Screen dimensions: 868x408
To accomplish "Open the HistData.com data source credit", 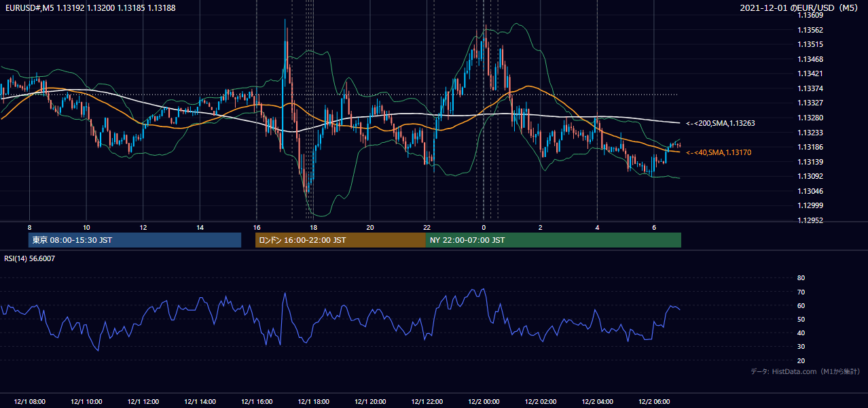I will (805, 371).
